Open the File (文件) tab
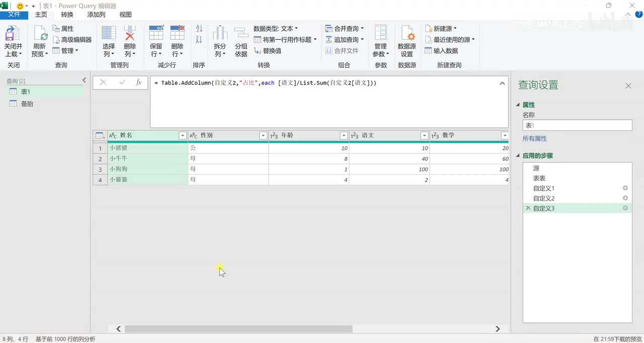 click(x=14, y=15)
